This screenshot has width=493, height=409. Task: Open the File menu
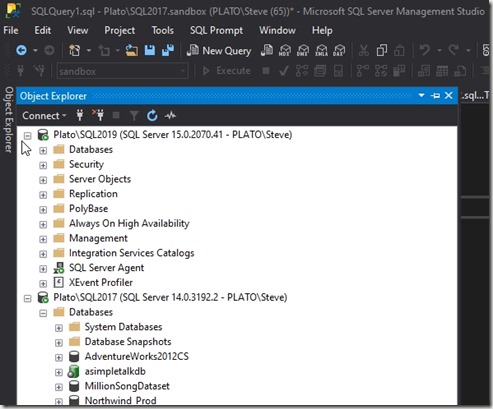(11, 30)
